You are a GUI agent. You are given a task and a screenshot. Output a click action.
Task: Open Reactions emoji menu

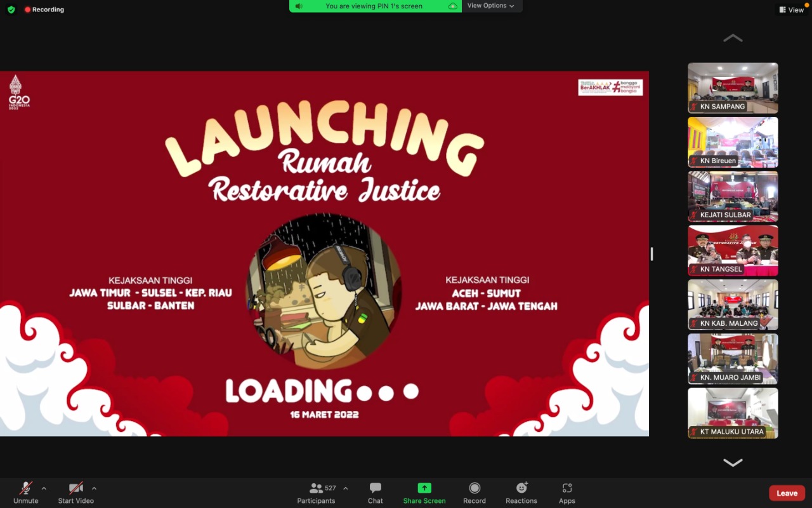[521, 492]
